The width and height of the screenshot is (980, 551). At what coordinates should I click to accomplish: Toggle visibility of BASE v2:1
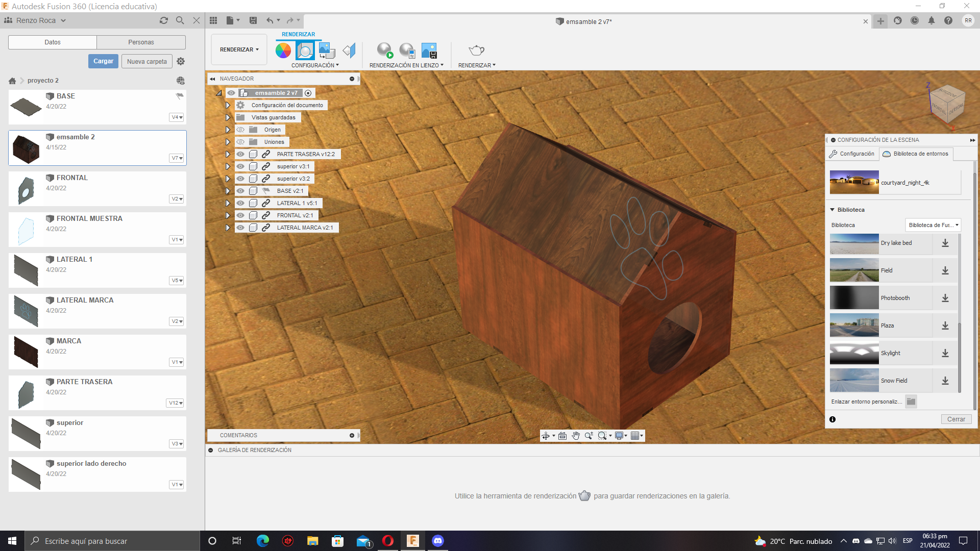pyautogui.click(x=240, y=190)
